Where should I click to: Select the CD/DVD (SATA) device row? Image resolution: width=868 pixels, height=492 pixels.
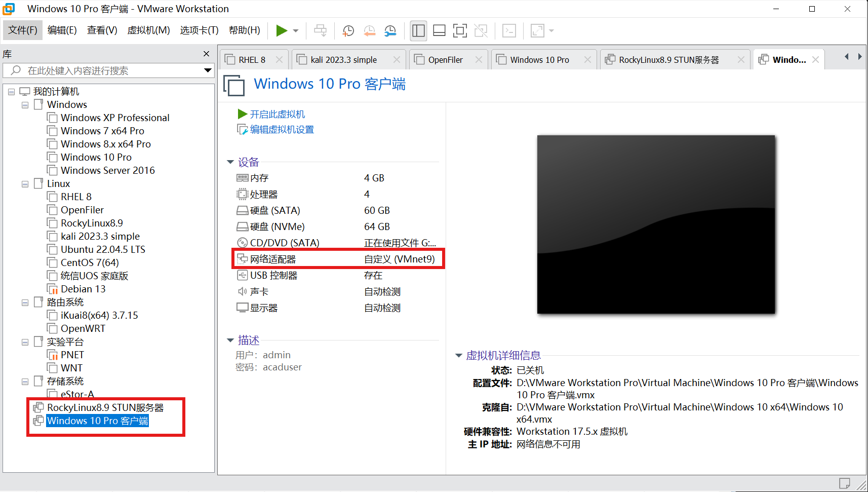(337, 243)
